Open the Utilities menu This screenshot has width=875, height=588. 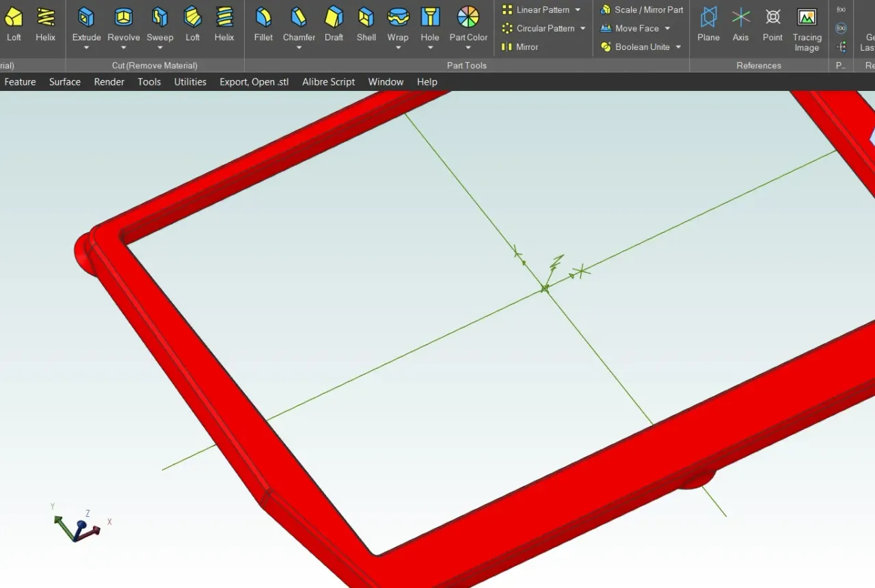(x=190, y=81)
